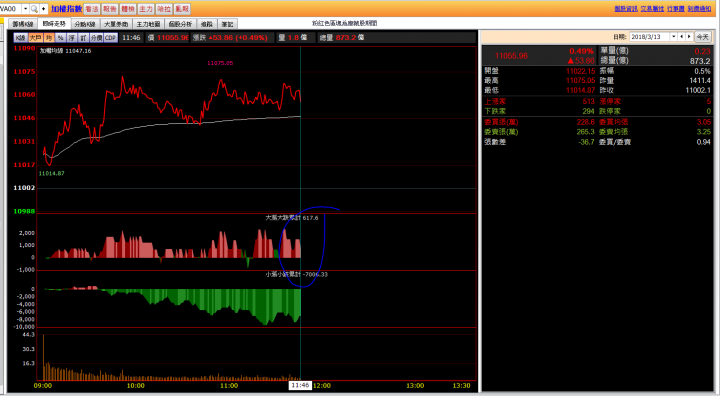720x396 pixels.
Task: Go to previous date with left arrow
Action: pyautogui.click(x=682, y=37)
